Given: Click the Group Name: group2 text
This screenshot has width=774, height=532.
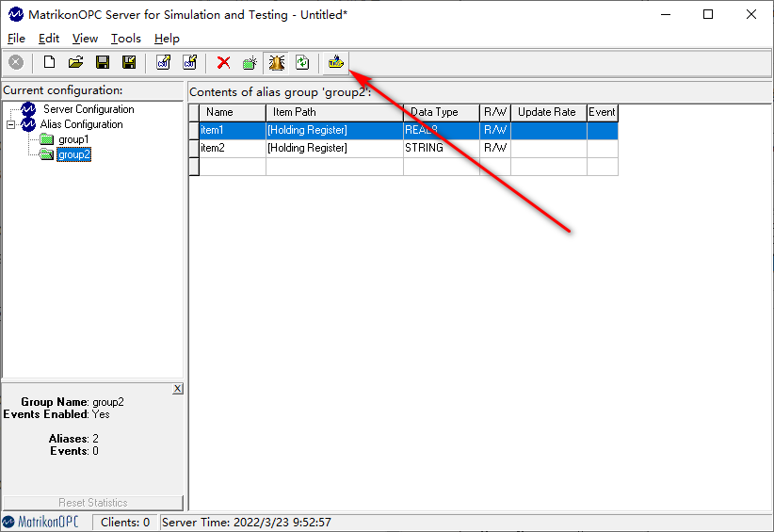Looking at the screenshot, I should (x=73, y=402).
